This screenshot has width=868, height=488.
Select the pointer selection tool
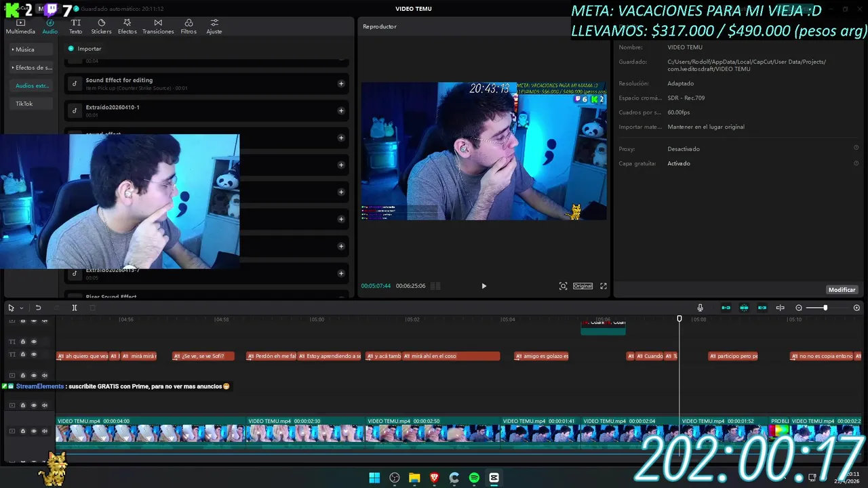pos(11,308)
